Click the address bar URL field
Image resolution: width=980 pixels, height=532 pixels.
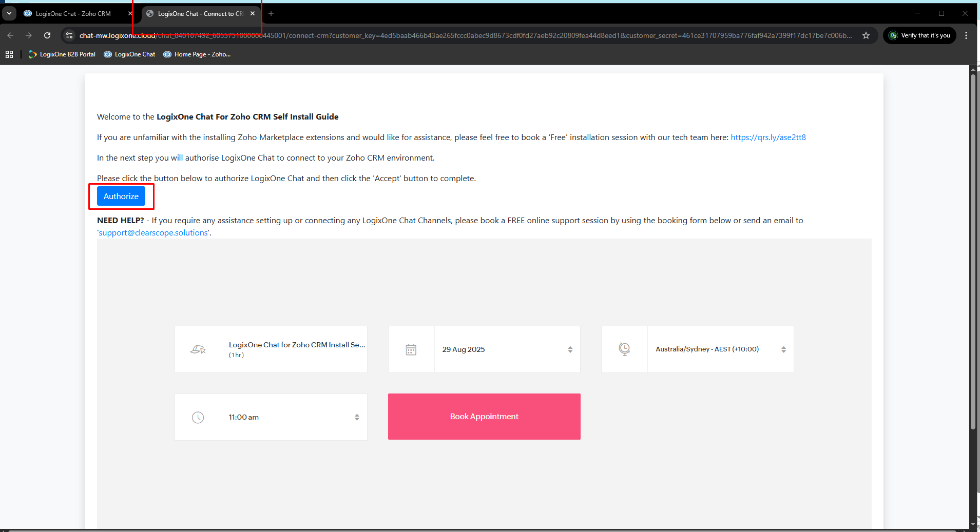click(465, 35)
